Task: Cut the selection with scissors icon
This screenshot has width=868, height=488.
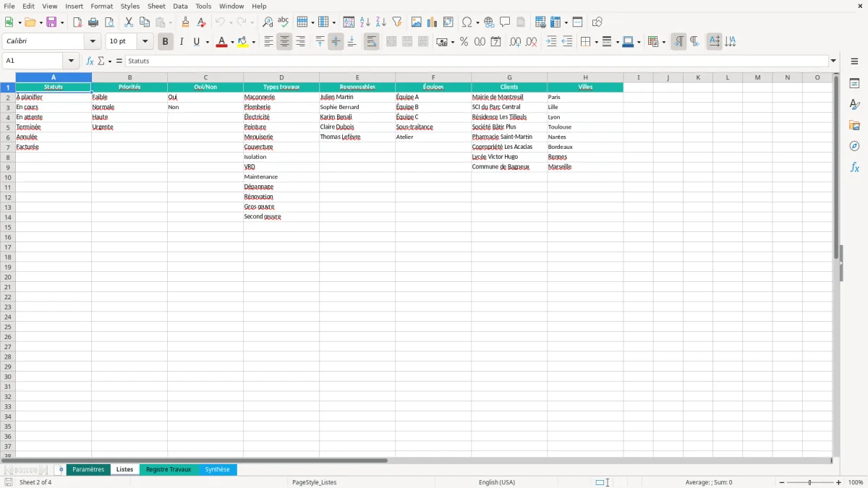Action: 128,22
